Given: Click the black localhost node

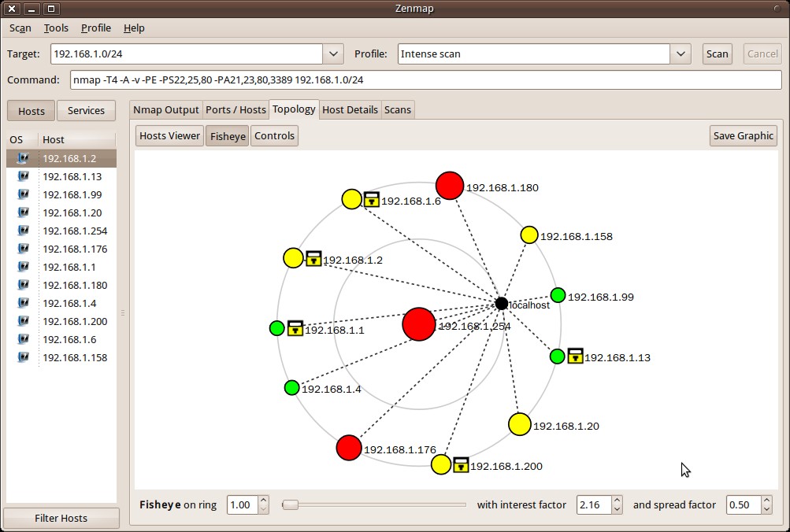Looking at the screenshot, I should [x=501, y=304].
